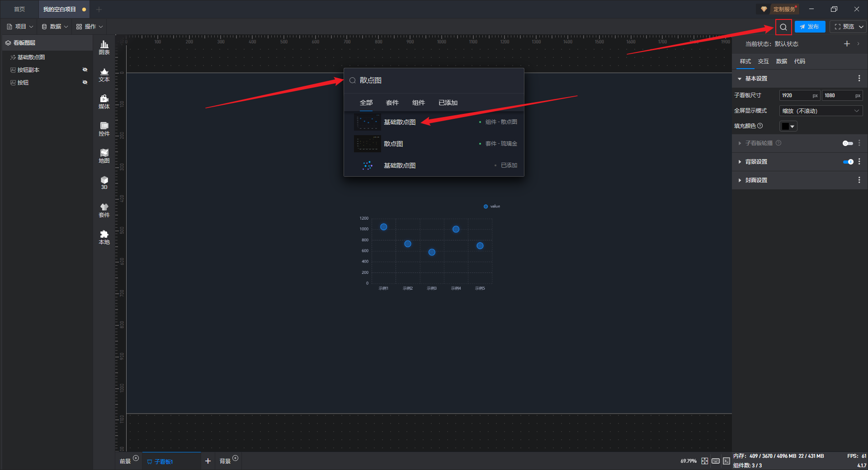Open the 控件 controls panel
This screenshot has height=470, width=868.
(x=104, y=129)
